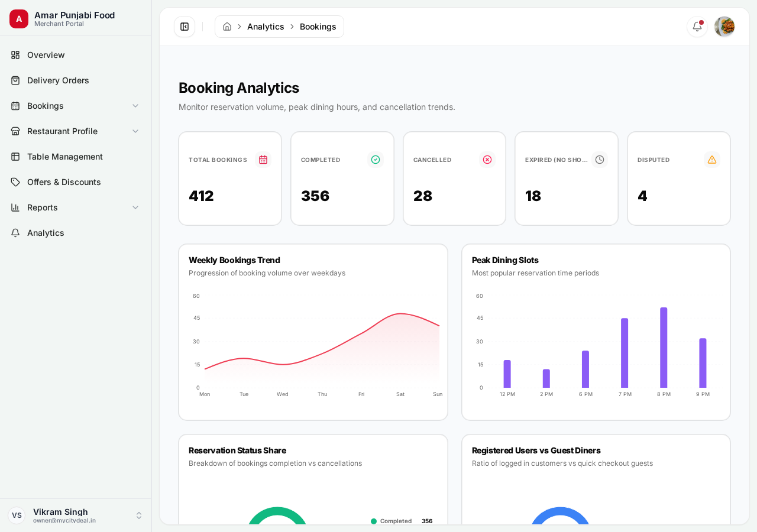
Task: Click the Expired clock icon
Action: [600, 160]
